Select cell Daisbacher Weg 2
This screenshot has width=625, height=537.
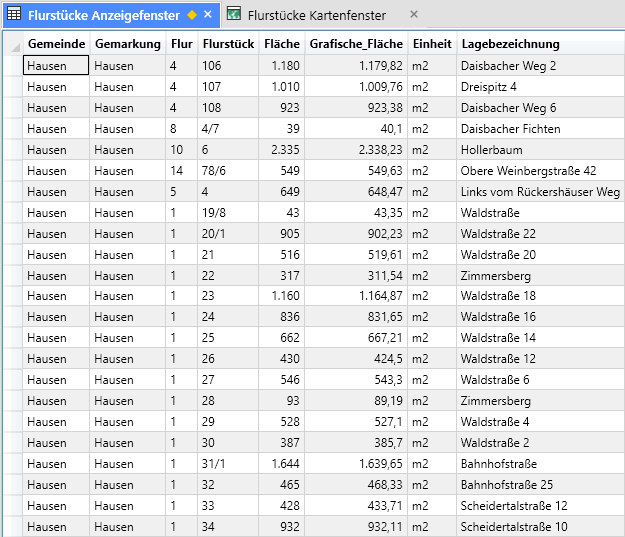coord(508,66)
